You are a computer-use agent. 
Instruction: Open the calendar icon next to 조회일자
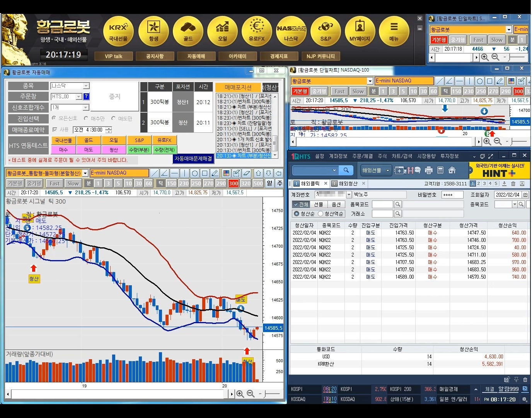525,195
